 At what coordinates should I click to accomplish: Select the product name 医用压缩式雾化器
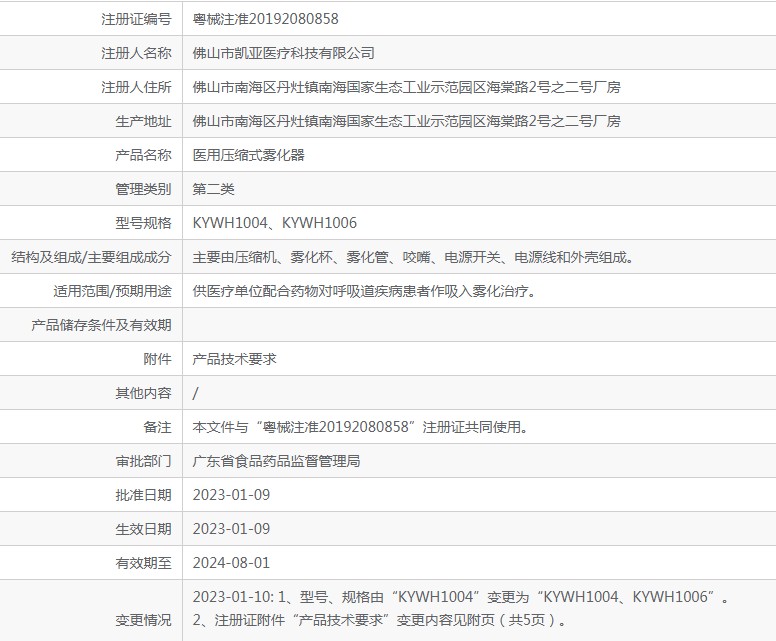(x=248, y=155)
